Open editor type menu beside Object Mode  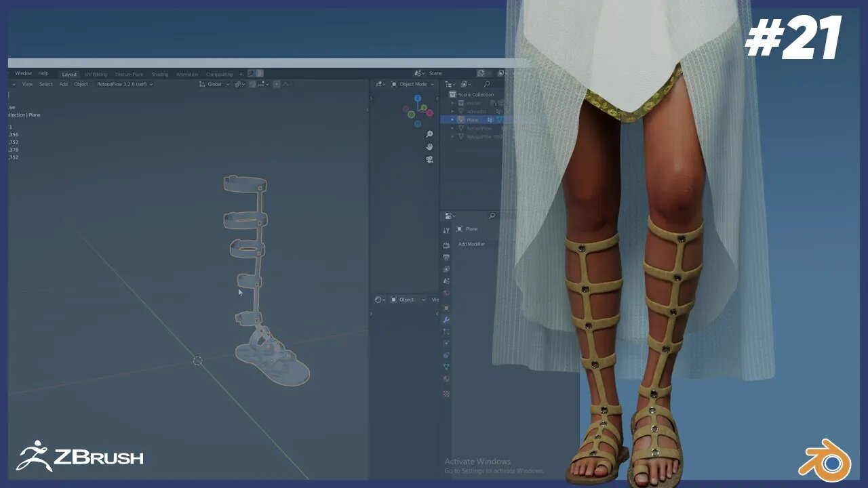tap(380, 84)
